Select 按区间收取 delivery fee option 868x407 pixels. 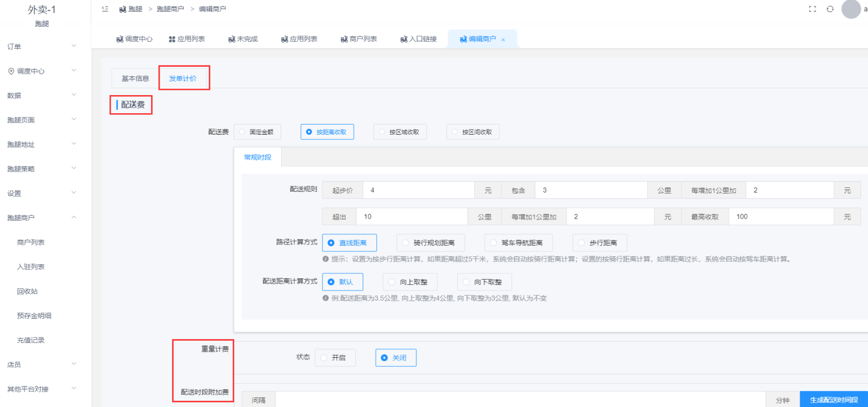[473, 132]
